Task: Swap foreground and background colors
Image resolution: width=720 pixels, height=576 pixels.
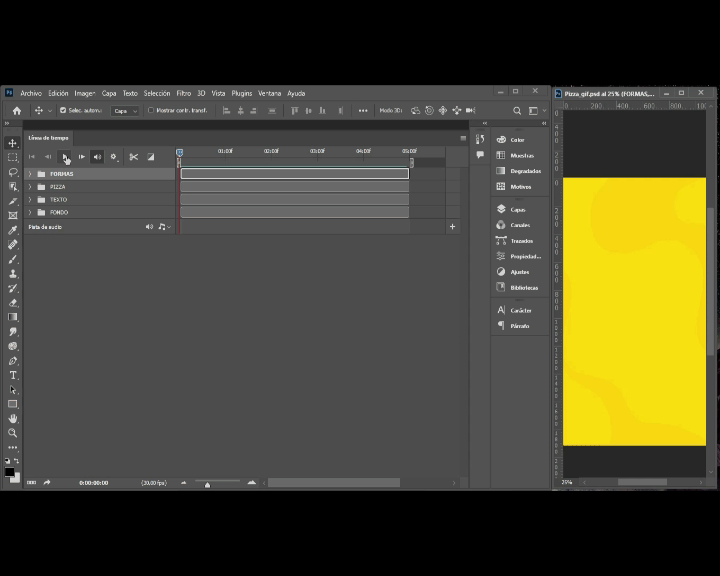Action: 17,461
